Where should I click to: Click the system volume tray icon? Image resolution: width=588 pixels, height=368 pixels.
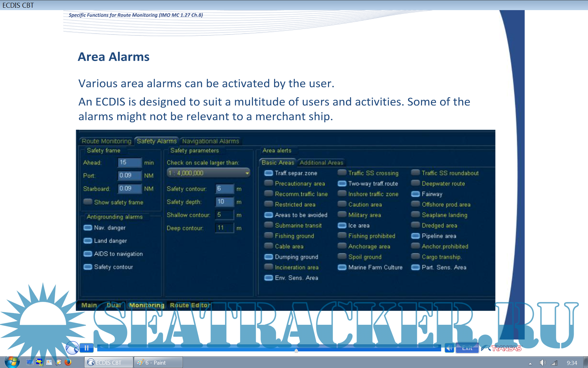543,363
